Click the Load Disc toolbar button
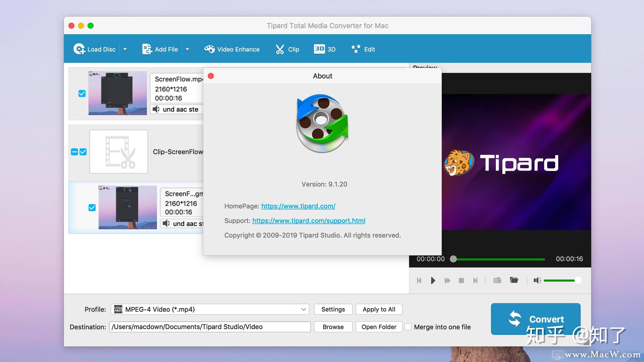 [x=94, y=49]
